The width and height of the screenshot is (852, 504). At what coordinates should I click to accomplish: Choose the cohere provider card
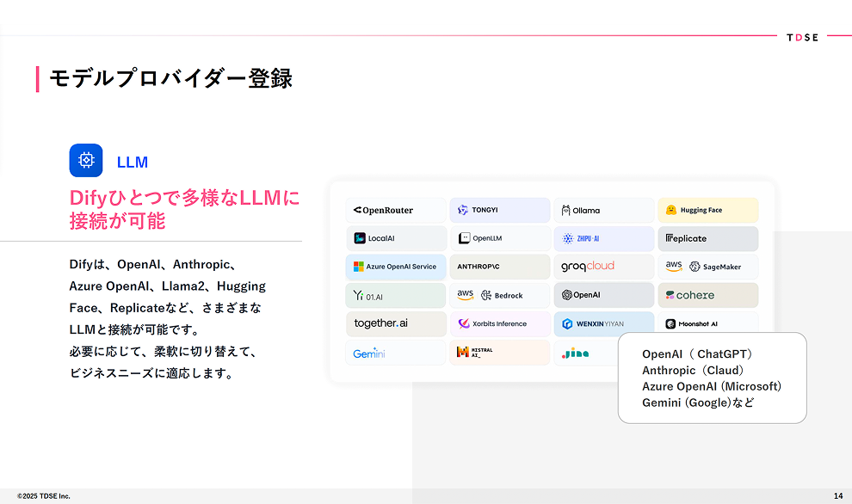tap(707, 295)
